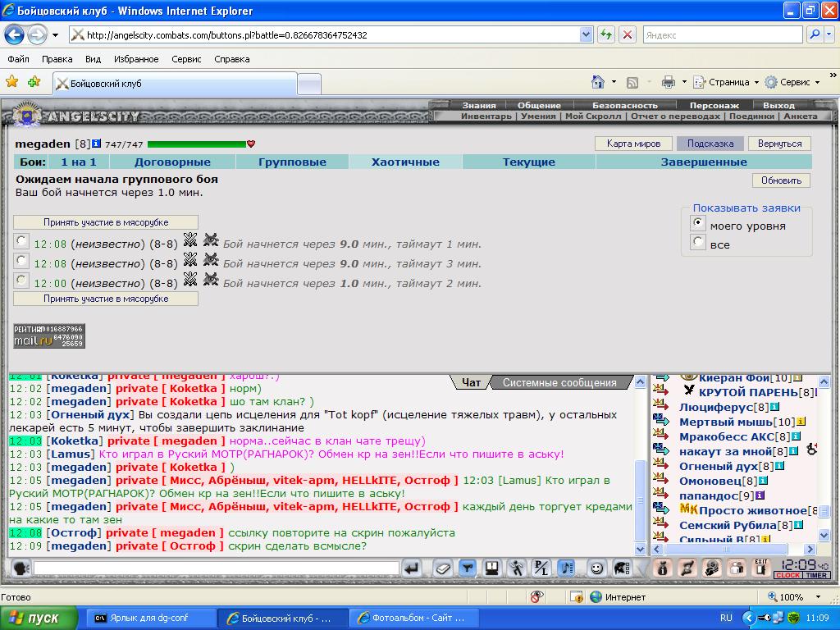This screenshot has width=840, height=630.
Task: Click the IE Print icon
Action: pos(668,82)
